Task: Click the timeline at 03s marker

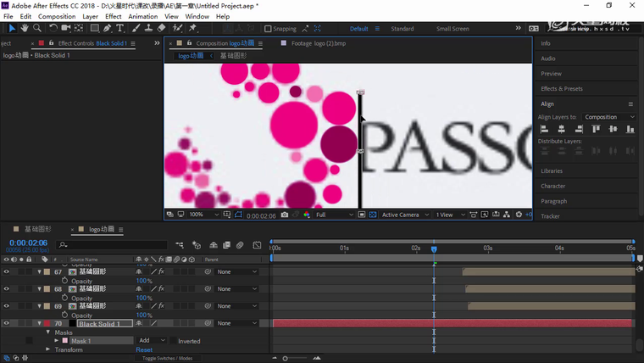Action: pyautogui.click(x=488, y=248)
